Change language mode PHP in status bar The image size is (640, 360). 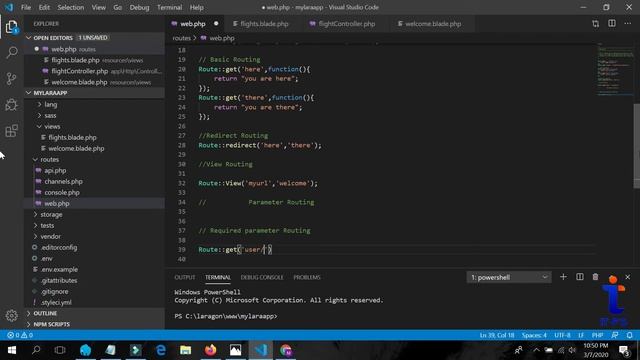[x=598, y=335]
